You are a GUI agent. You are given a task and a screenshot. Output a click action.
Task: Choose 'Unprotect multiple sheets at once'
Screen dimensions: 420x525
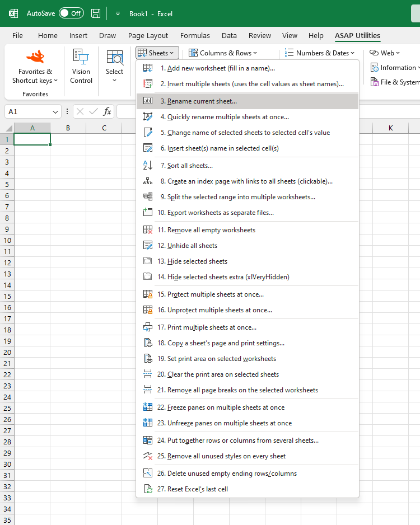click(x=248, y=310)
